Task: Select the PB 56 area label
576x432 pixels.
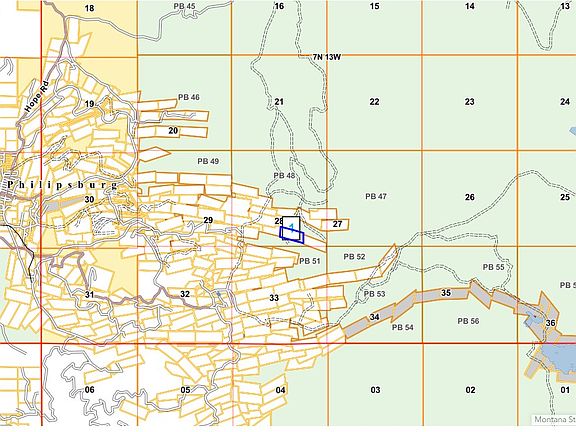Action: 468,321
